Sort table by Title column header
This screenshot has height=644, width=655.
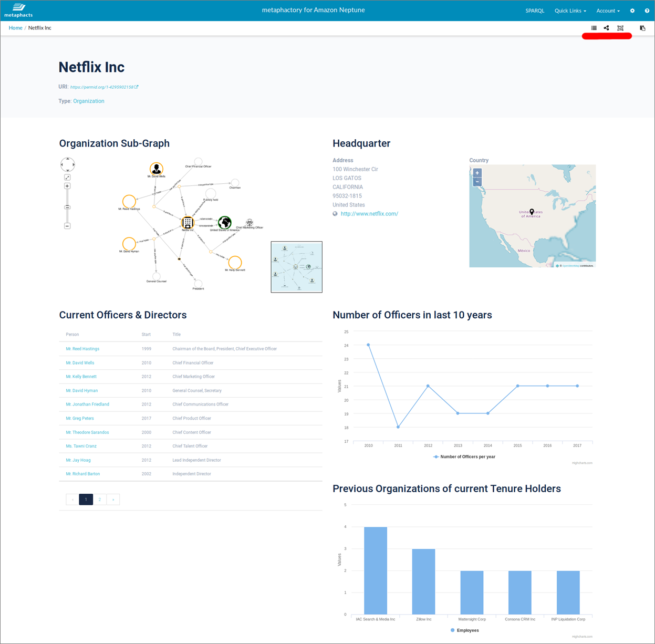[176, 335]
